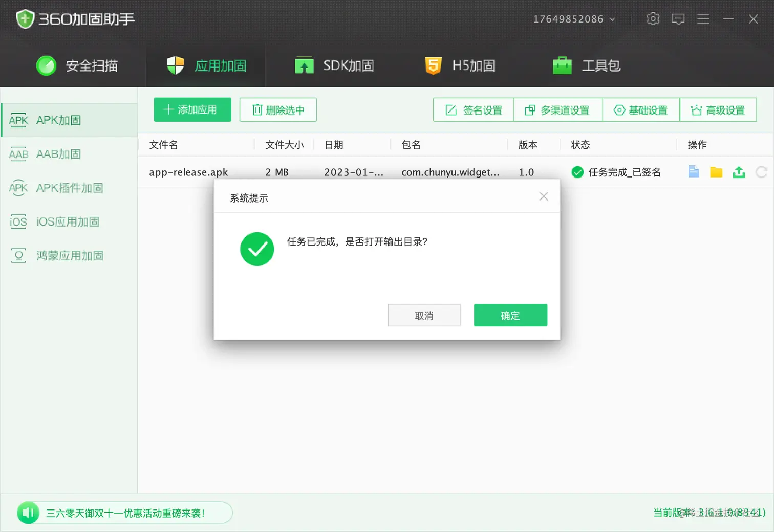Click the 日期 column header
The height and width of the screenshot is (532, 774).
pyautogui.click(x=334, y=145)
